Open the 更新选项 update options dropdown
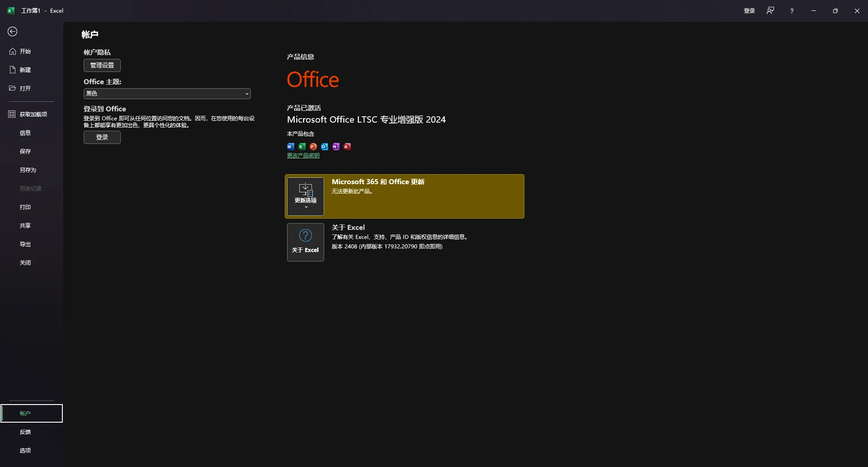 306,196
